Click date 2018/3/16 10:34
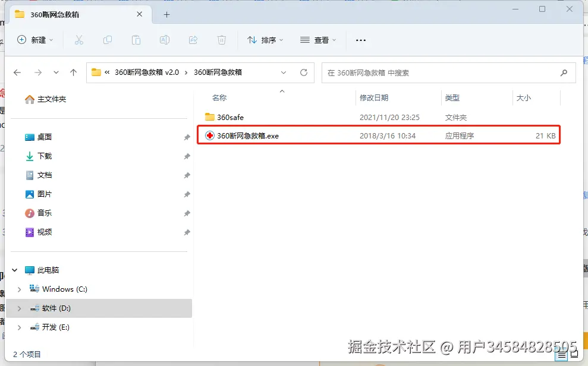The image size is (588, 366). pos(388,135)
